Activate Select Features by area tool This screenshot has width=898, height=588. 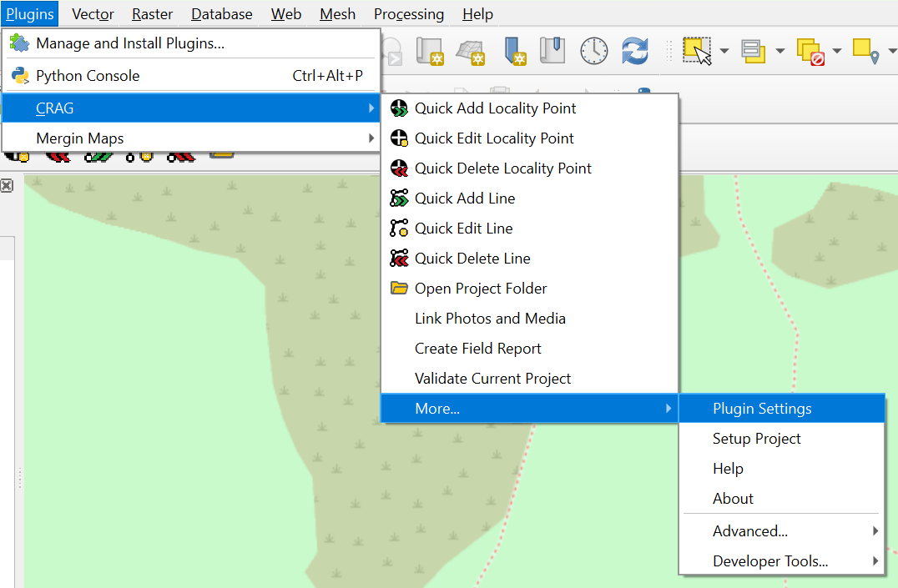697,51
